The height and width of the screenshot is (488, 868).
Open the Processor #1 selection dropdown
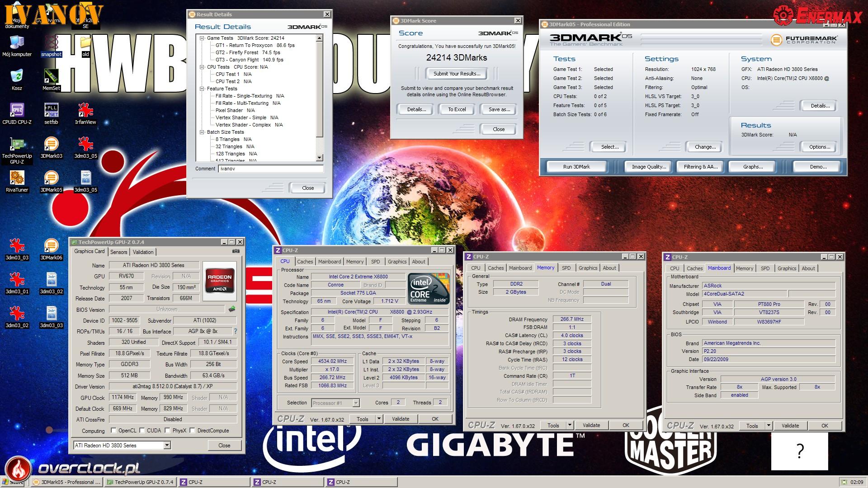click(356, 403)
